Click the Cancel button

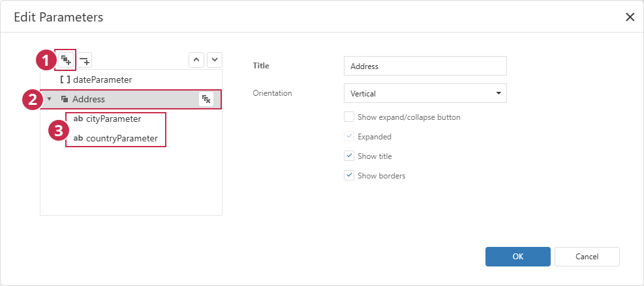point(587,257)
